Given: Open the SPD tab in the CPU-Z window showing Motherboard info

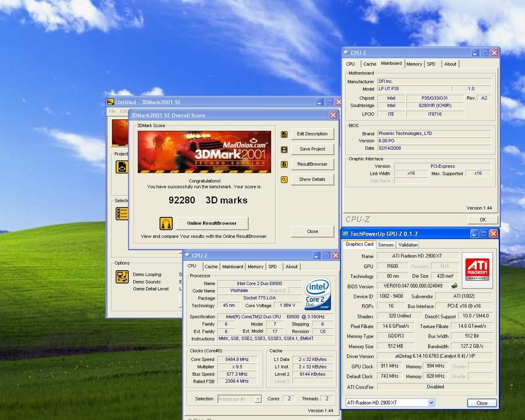Looking at the screenshot, I should point(431,64).
